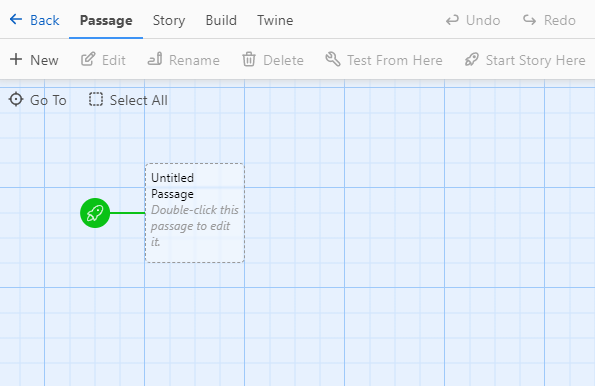
Task: Open the Passage tab
Action: click(x=106, y=20)
